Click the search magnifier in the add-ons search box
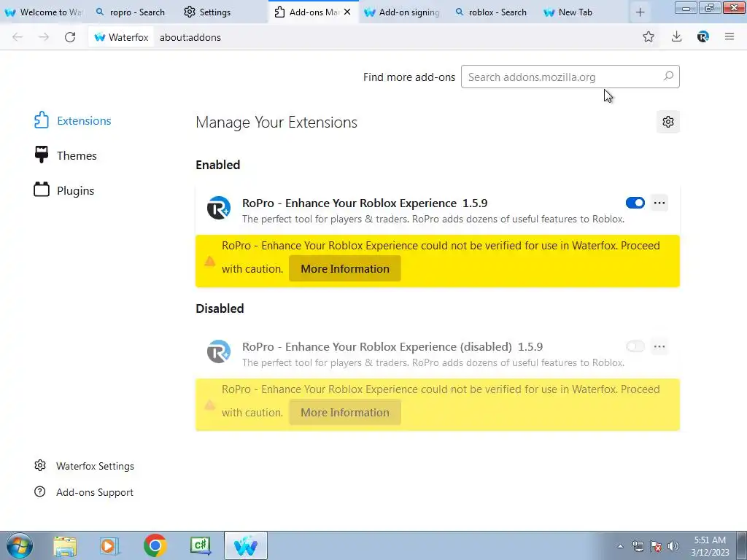 [x=668, y=76]
